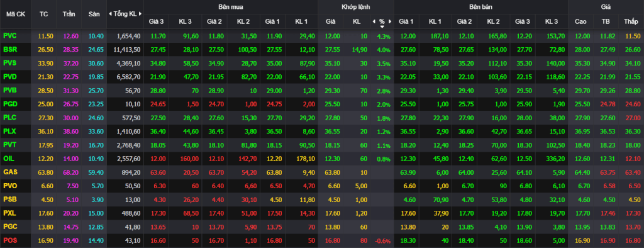Click PVC percent change 4.3%
This screenshot has height=248, width=644.
tap(383, 37)
